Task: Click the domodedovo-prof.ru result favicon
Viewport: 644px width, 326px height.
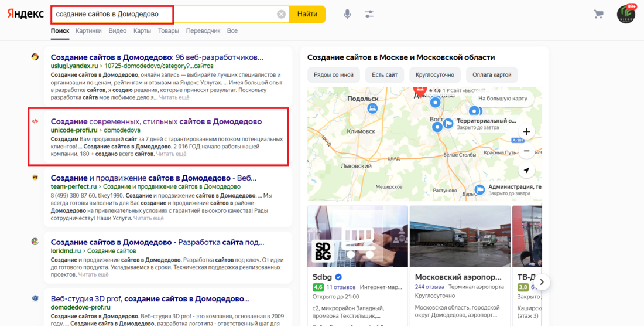Action: (x=35, y=298)
